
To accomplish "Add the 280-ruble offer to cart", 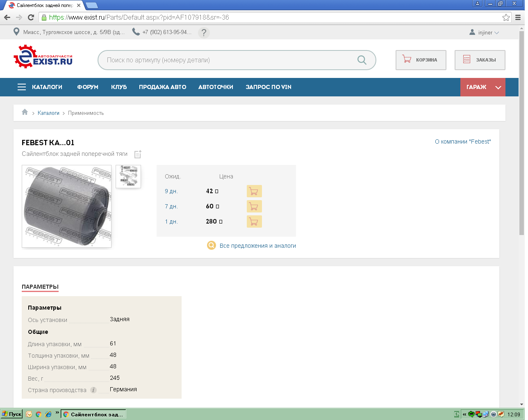I will [254, 221].
